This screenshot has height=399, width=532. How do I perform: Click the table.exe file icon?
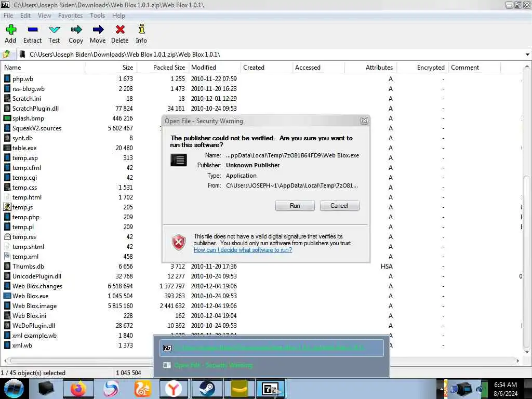click(x=7, y=148)
